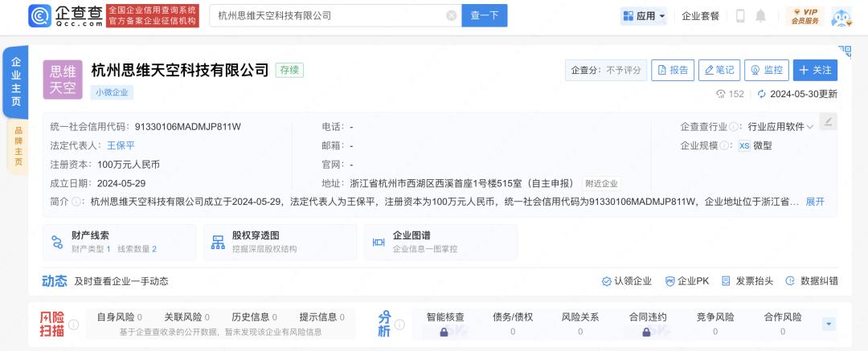The image size is (868, 351).
Task: Open the notifications bell
Action: pyautogui.click(x=760, y=15)
